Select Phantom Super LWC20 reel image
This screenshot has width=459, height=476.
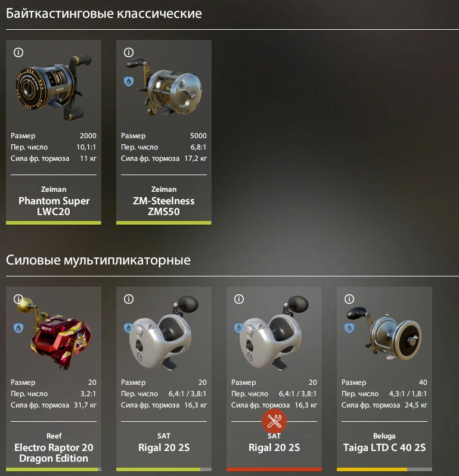[54, 87]
